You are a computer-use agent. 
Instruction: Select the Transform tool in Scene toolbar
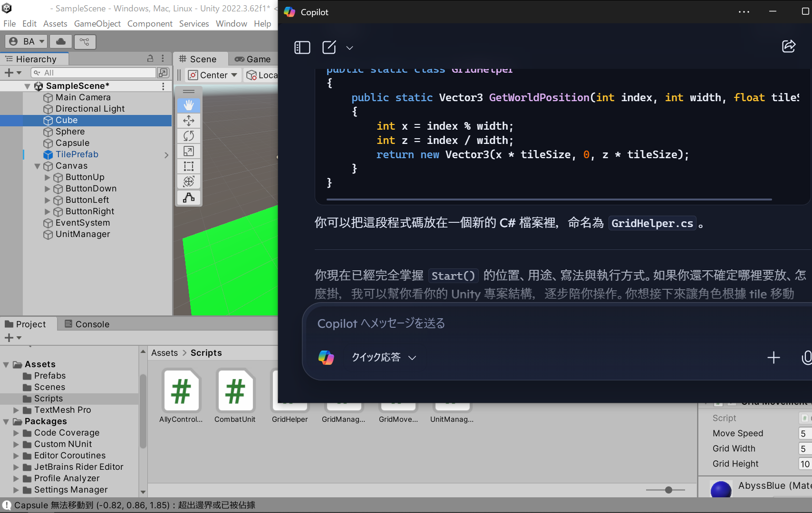[189, 181]
